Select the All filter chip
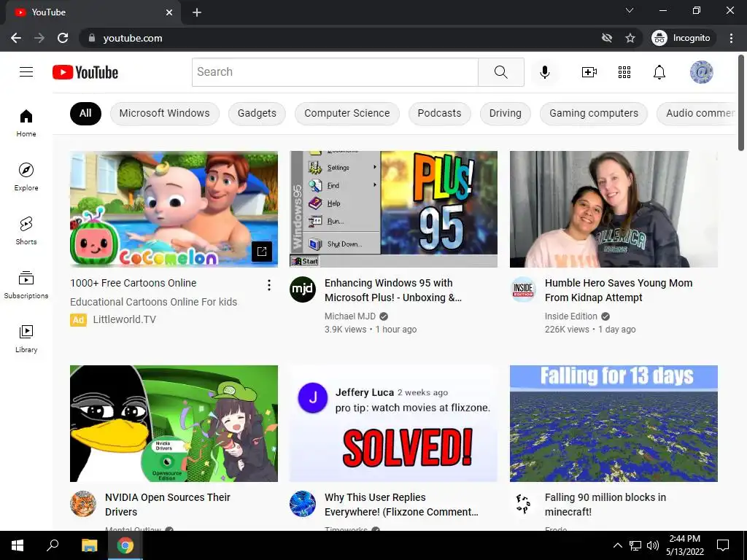Image resolution: width=747 pixels, height=560 pixels. [85, 113]
